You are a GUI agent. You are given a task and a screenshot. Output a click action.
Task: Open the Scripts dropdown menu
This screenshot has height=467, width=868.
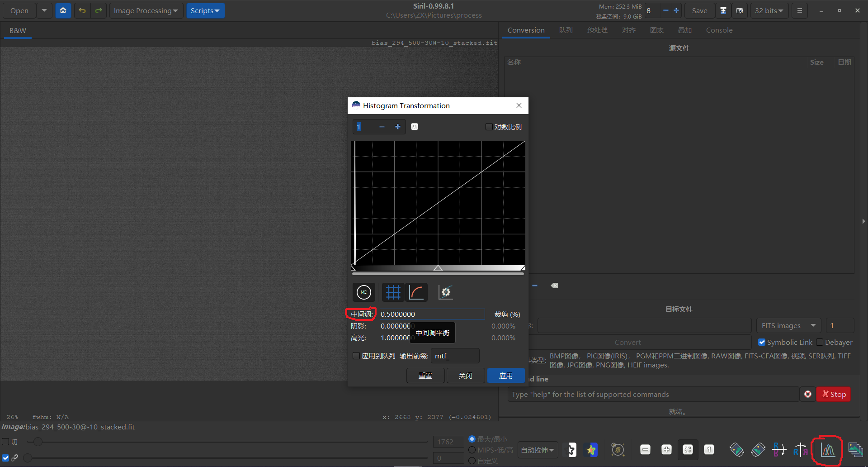pyautogui.click(x=205, y=10)
